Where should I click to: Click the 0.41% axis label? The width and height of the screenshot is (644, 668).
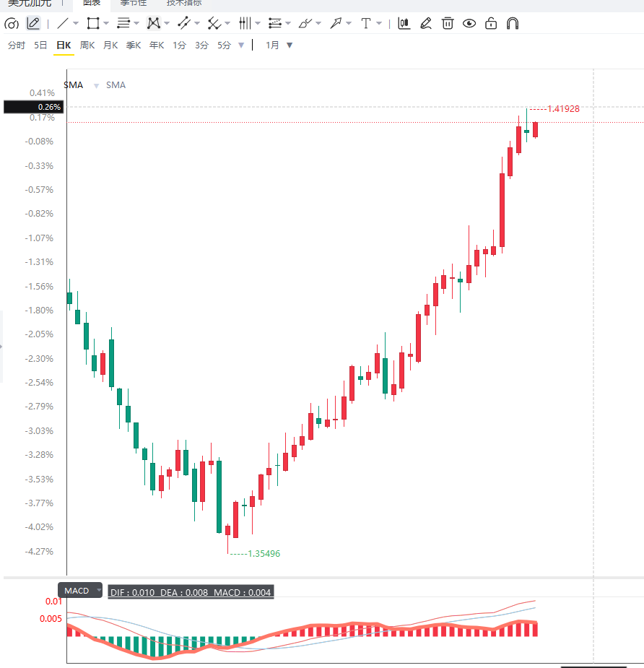(42, 93)
